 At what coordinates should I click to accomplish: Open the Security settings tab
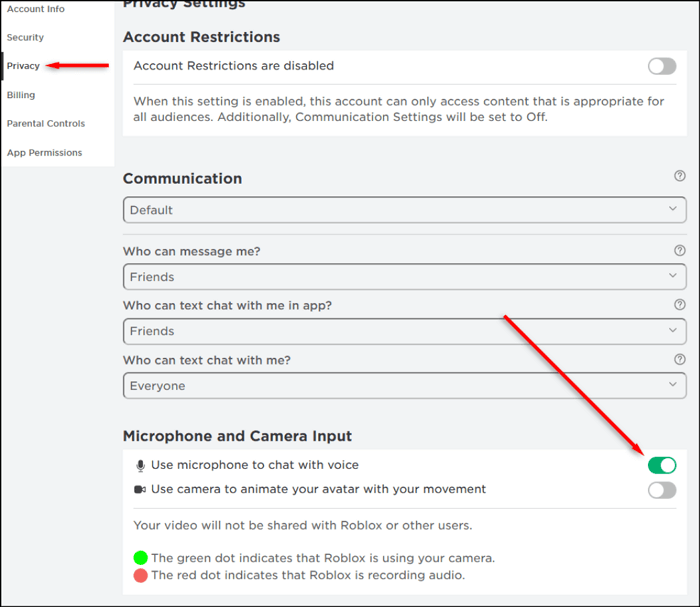[25, 37]
